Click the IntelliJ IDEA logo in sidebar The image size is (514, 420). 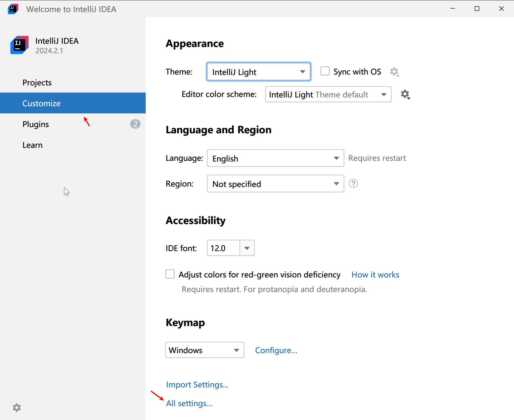point(20,45)
